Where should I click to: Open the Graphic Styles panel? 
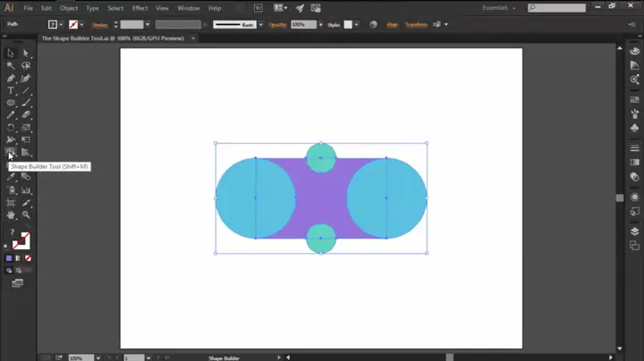634,211
